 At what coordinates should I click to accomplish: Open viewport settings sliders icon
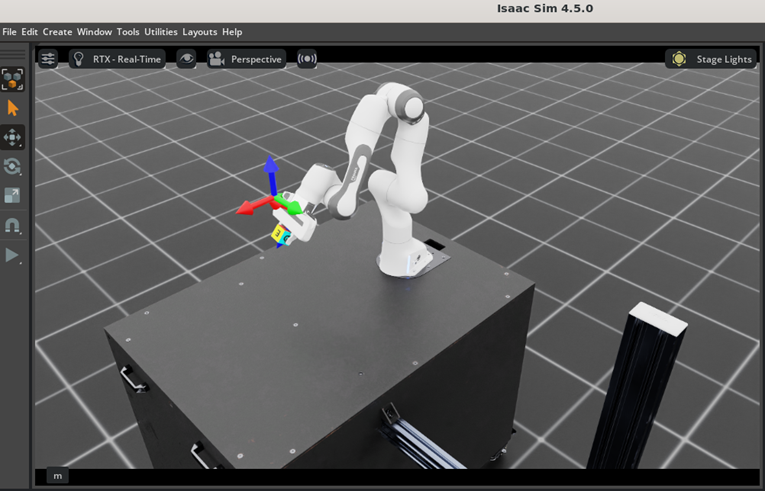[48, 59]
